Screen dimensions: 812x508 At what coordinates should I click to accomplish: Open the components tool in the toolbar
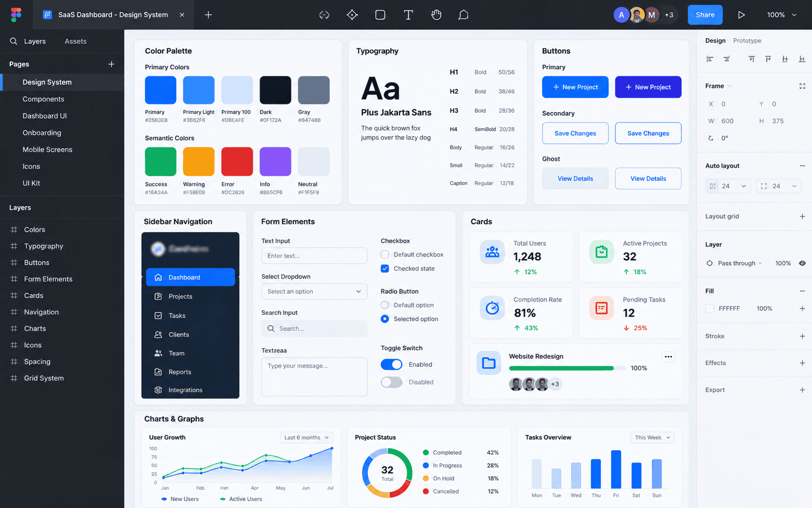pyautogui.click(x=324, y=15)
